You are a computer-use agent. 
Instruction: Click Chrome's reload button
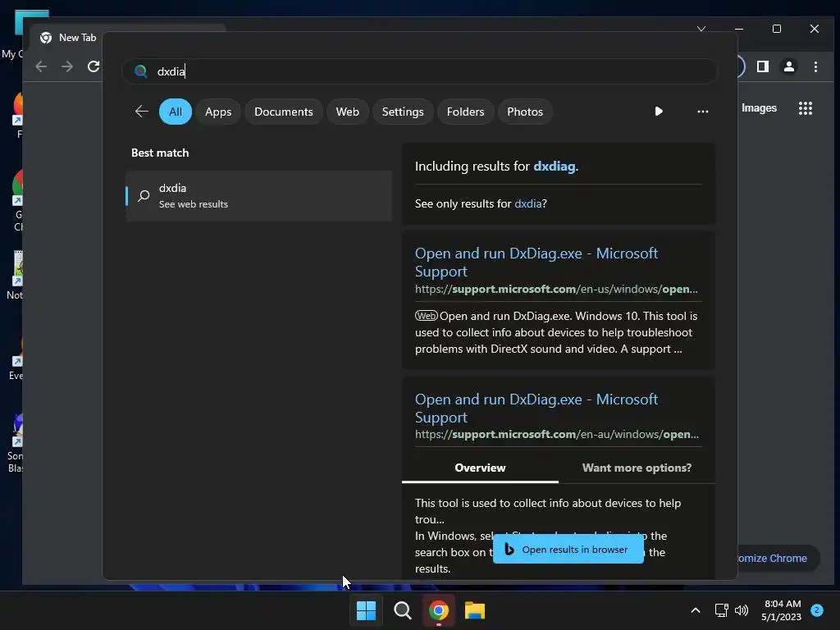point(94,66)
